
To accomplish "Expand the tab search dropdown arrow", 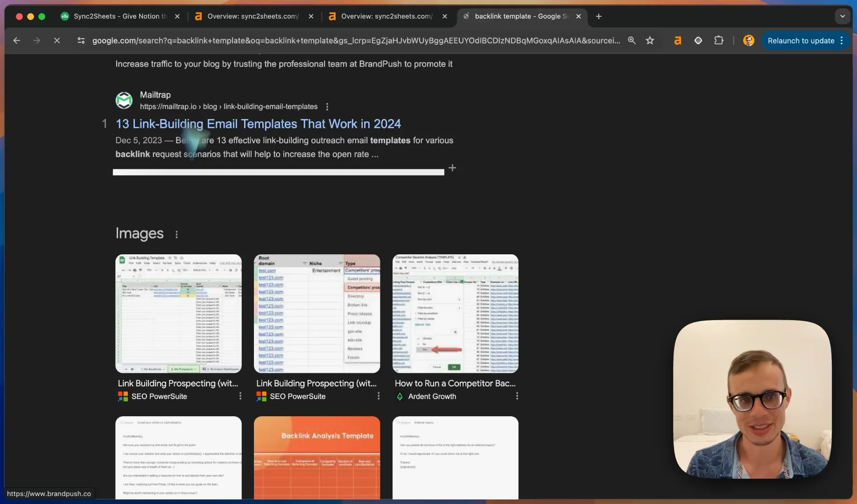I will [x=843, y=16].
